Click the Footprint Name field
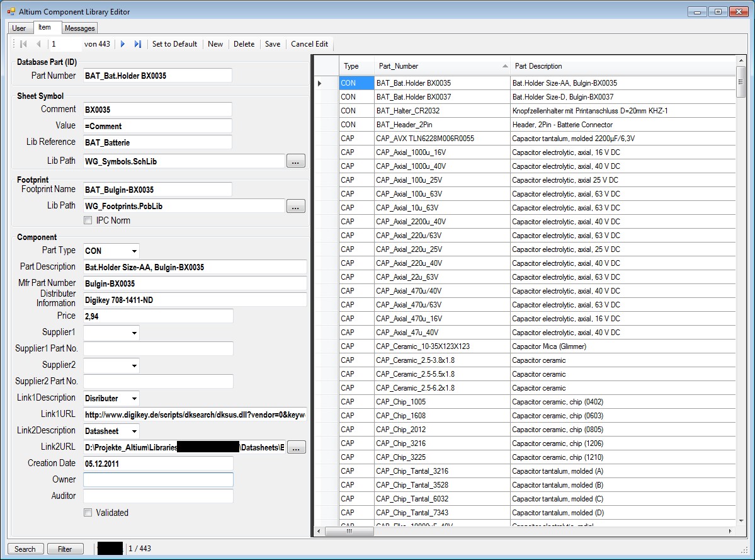755x560 pixels. pyautogui.click(x=157, y=189)
